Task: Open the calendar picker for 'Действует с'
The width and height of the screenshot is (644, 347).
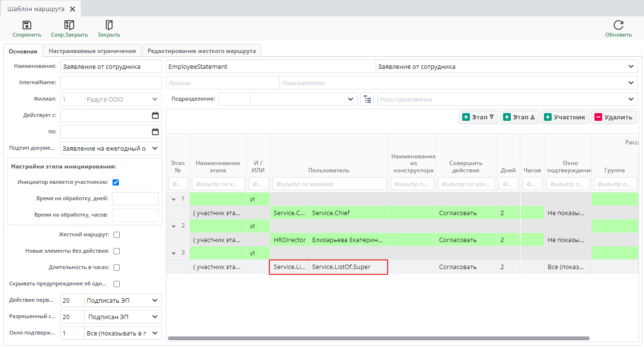Action: (x=155, y=116)
